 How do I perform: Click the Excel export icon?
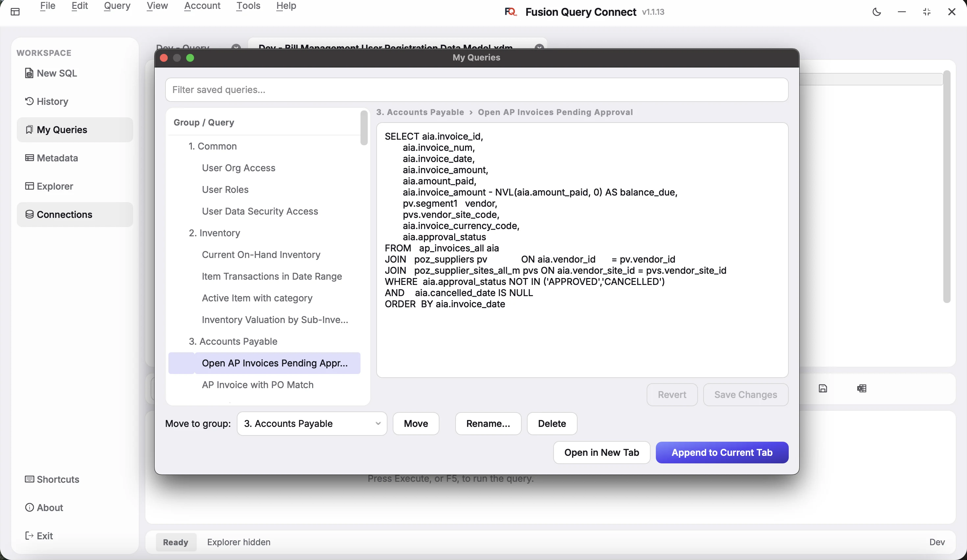(x=861, y=389)
